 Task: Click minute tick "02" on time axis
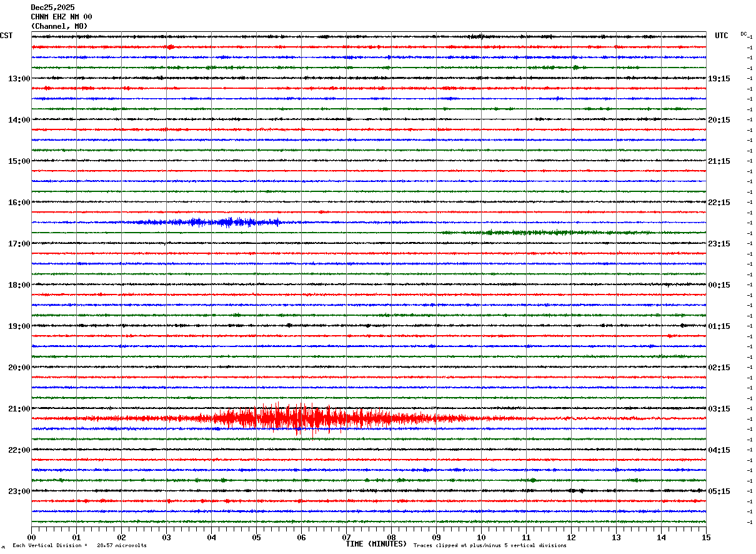121,537
